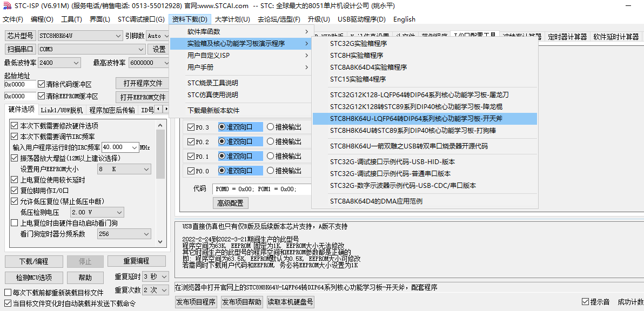
Task: Open the 大学计划(U) menu
Action: tap(232, 19)
